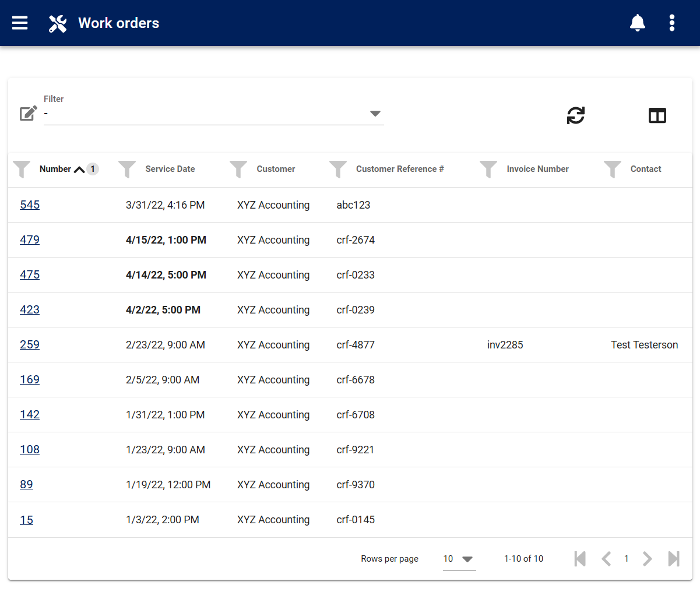The image size is (700, 592).
Task: Click the Work orders wrench and screwdriver icon
Action: point(58,23)
